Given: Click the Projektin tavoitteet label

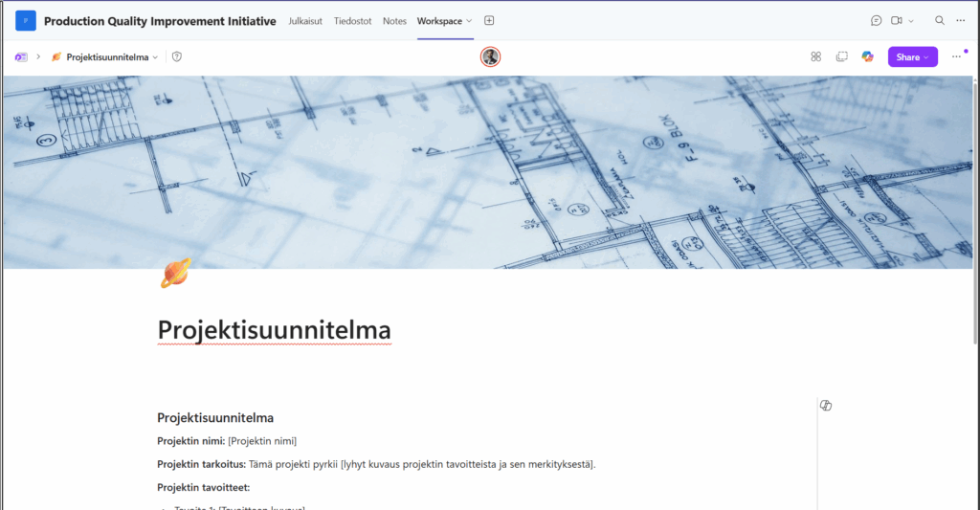Looking at the screenshot, I should 203,487.
